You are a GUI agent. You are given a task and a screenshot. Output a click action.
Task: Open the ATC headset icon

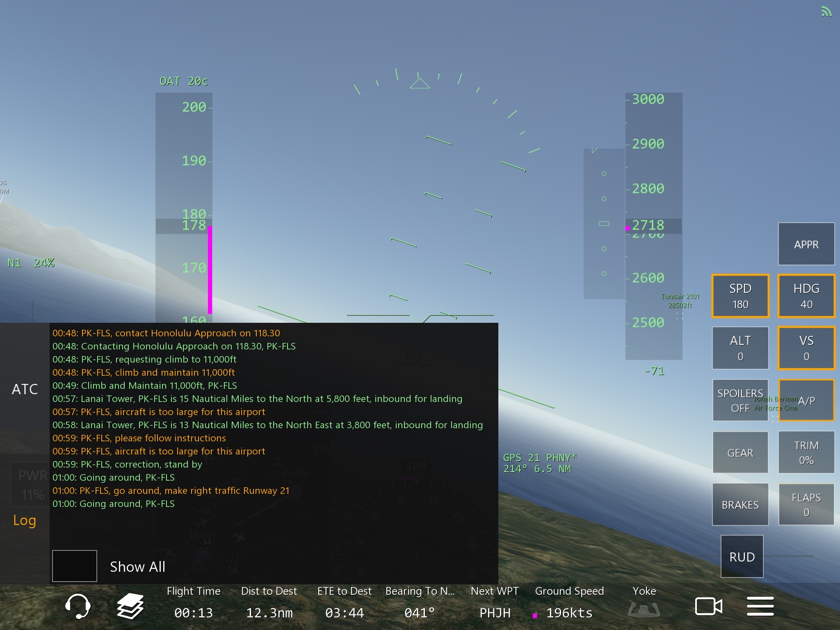click(78, 606)
